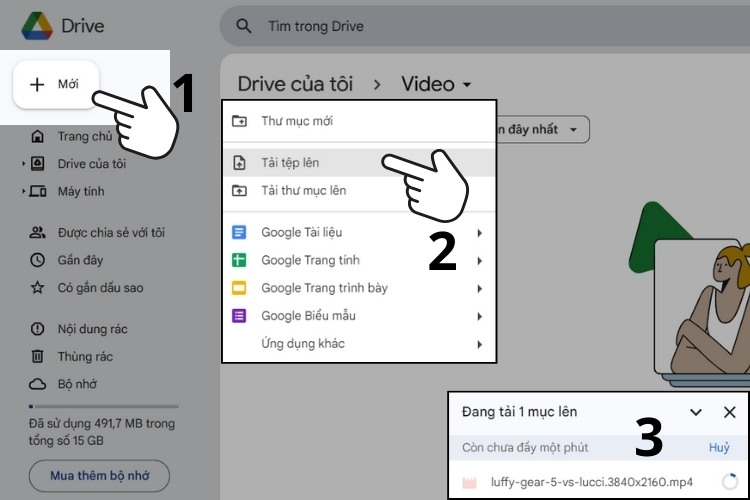Click the 'Có gắn dấu sao' star icon

coord(37,288)
